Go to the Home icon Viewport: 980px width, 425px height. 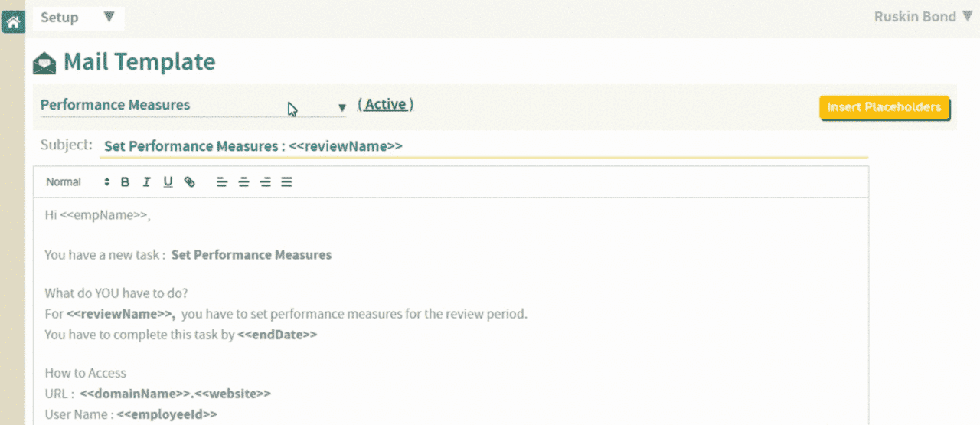coord(13,21)
